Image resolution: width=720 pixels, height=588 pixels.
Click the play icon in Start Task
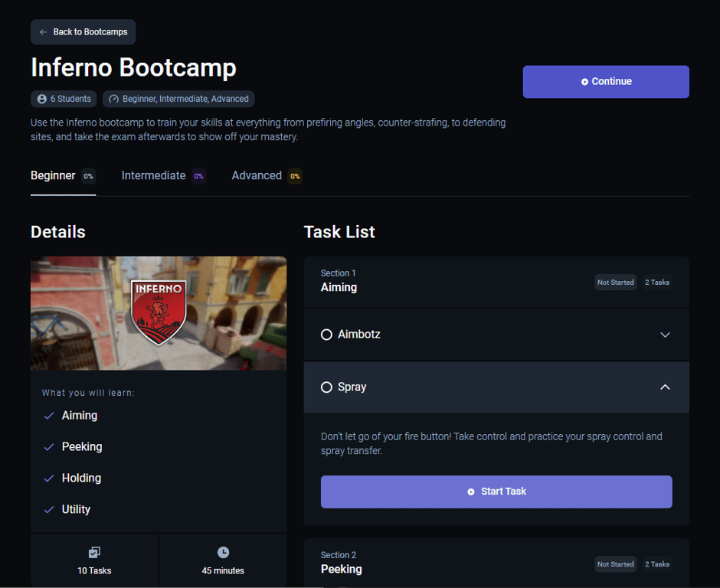tap(470, 492)
